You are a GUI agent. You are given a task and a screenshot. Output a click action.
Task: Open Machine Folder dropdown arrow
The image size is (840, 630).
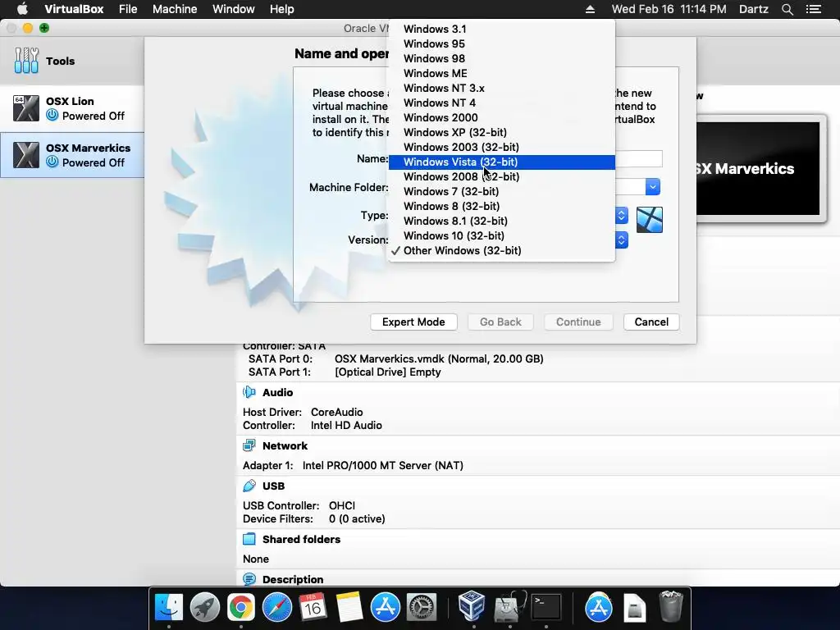652,187
